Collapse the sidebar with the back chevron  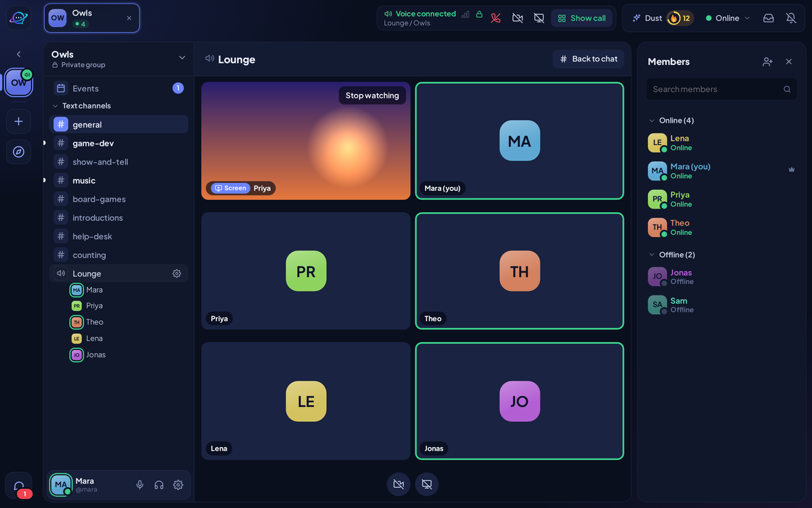(x=19, y=54)
